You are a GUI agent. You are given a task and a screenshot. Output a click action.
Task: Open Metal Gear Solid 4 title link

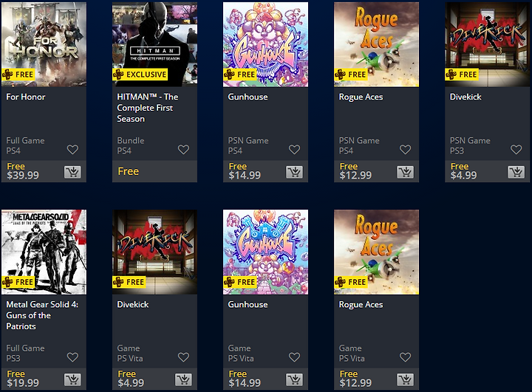point(42,315)
